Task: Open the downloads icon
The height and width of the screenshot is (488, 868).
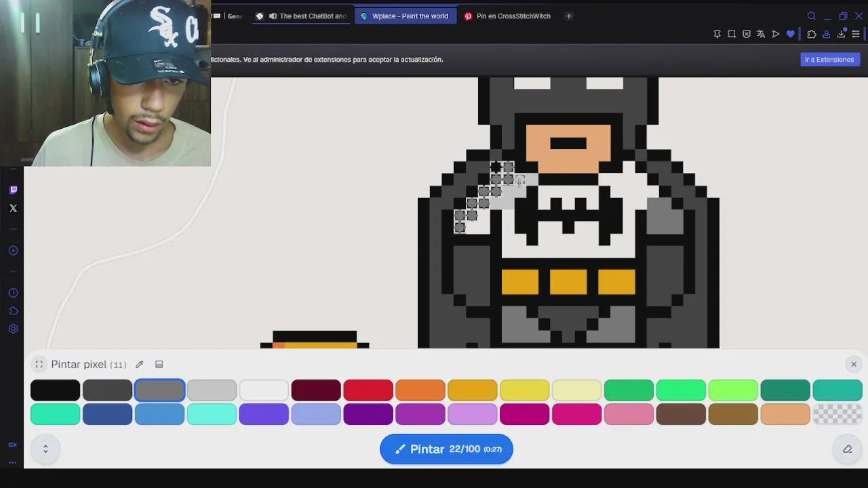Action: [842, 34]
